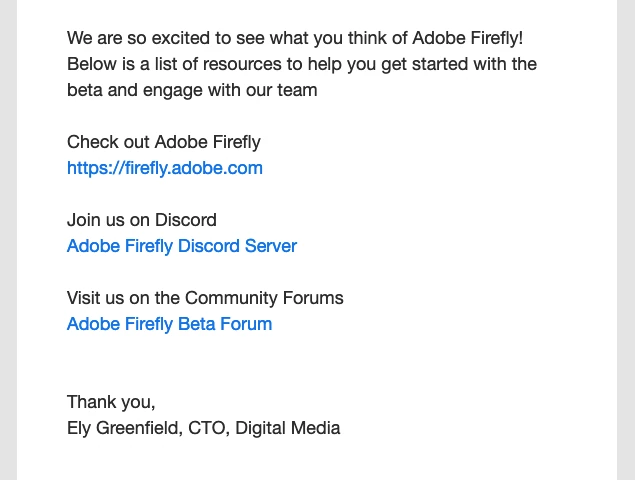Click the "beta and engage with our team" line
This screenshot has width=635, height=480.
click(191, 90)
